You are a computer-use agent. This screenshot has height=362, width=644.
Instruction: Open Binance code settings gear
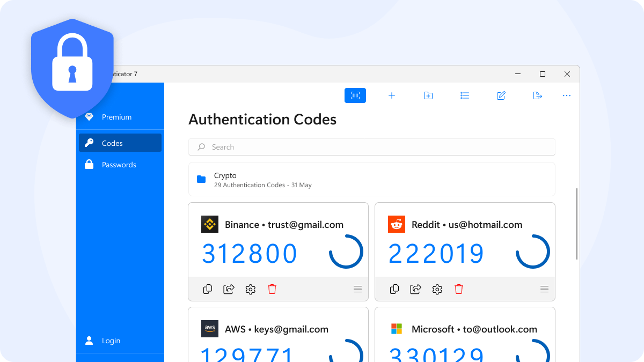coord(251,289)
